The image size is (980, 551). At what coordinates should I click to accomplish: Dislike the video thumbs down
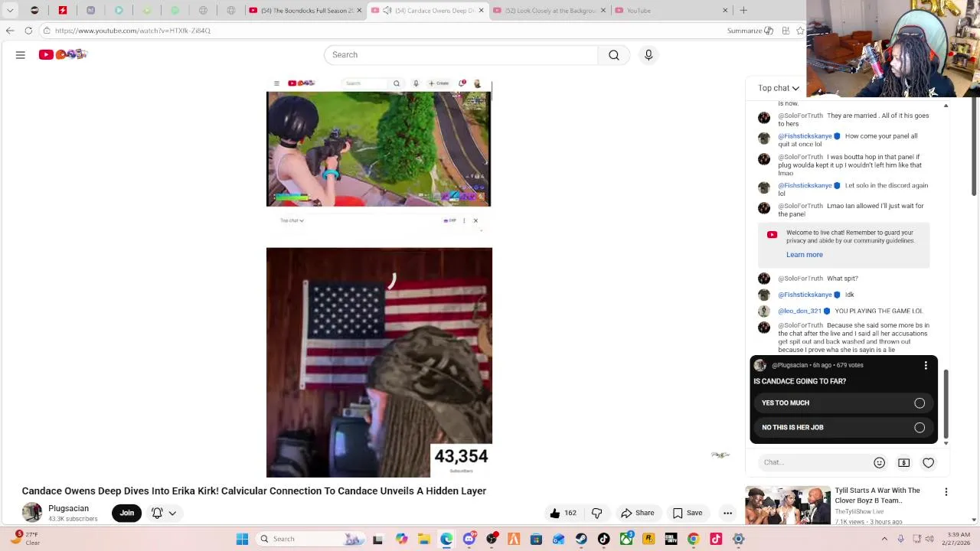click(x=597, y=513)
